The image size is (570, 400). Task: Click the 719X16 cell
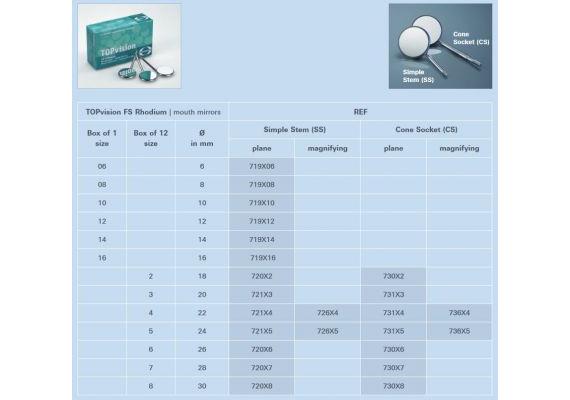pos(261,258)
